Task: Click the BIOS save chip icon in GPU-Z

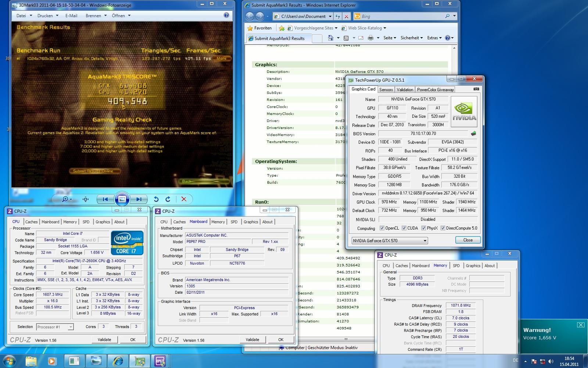Action: pos(473,134)
